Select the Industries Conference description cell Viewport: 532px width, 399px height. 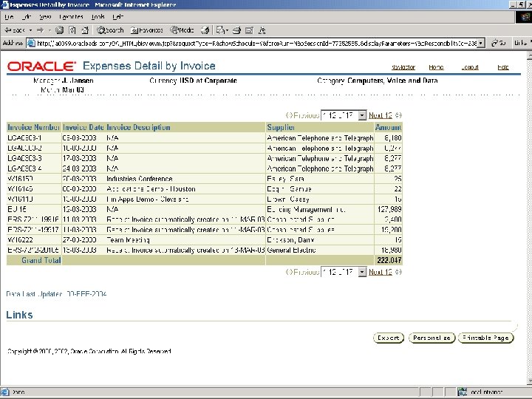point(185,179)
